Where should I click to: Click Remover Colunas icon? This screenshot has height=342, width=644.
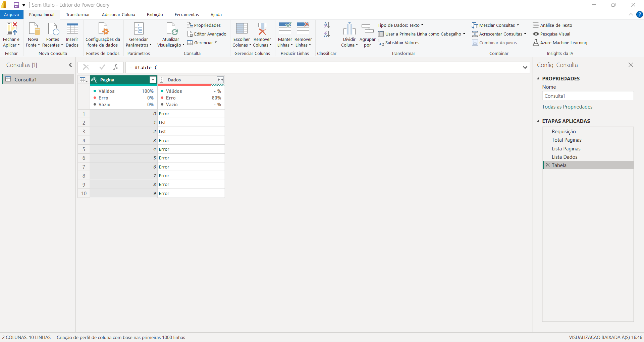click(262, 29)
